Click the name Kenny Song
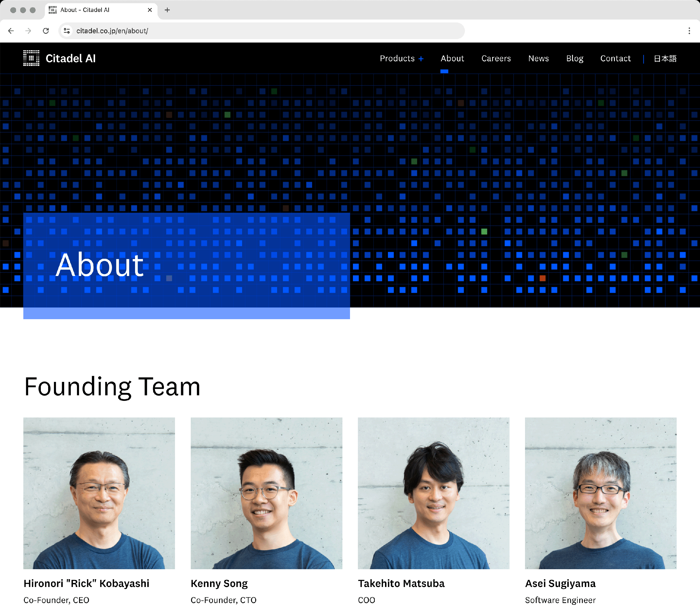 pyautogui.click(x=219, y=583)
